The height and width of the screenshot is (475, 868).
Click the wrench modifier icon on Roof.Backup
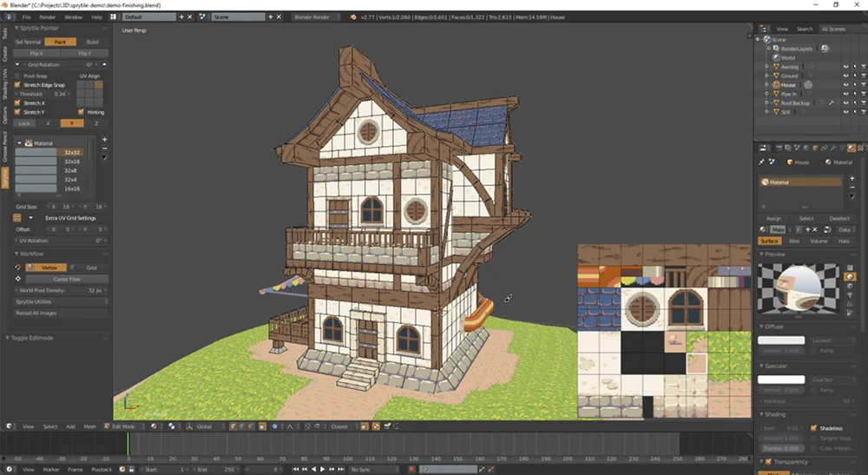click(x=832, y=102)
